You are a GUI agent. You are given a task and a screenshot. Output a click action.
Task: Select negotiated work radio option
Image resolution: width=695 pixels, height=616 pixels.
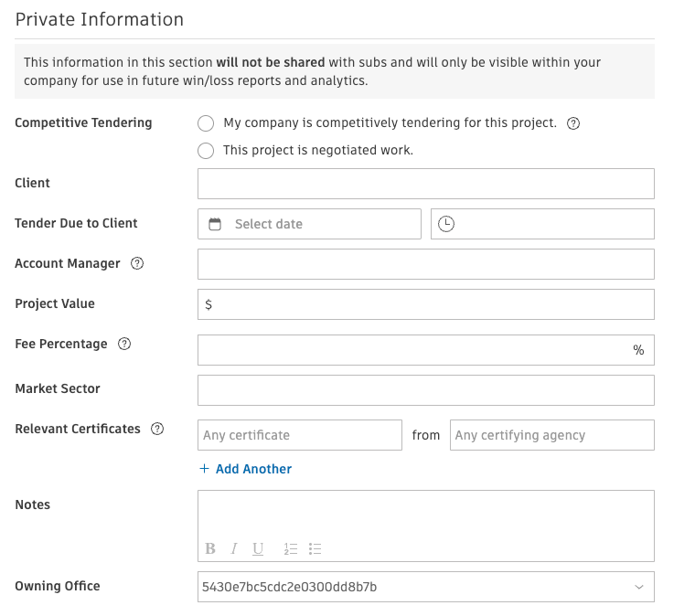(x=206, y=151)
